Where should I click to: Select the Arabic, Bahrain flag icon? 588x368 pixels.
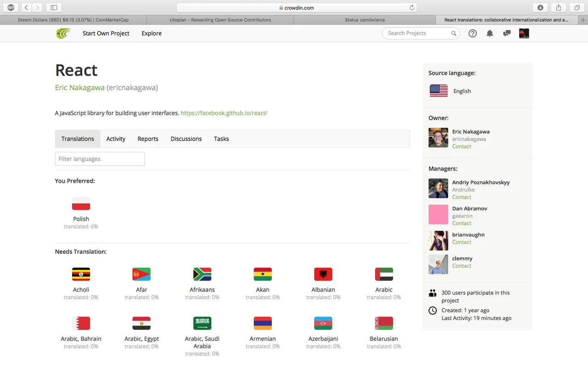coord(81,323)
